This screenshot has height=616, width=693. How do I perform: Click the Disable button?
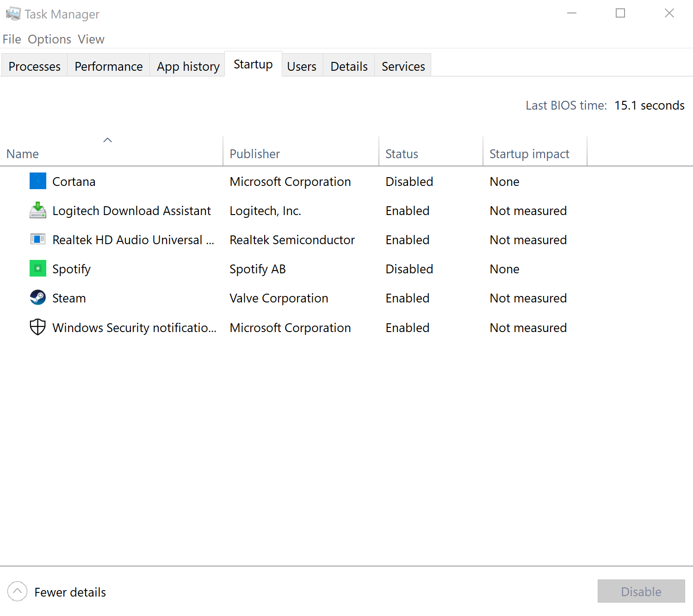coord(641,591)
